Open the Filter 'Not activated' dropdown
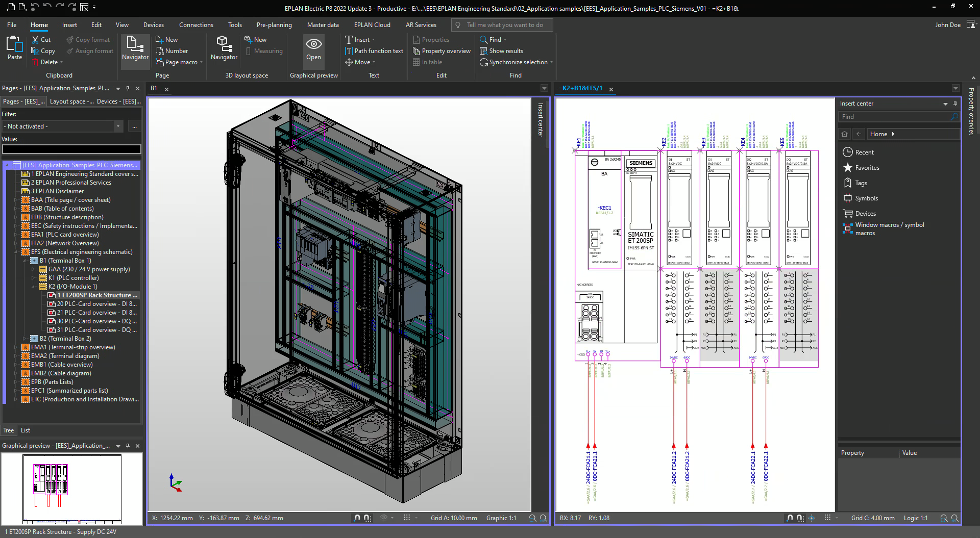Viewport: 980px width, 538px height. [118, 126]
